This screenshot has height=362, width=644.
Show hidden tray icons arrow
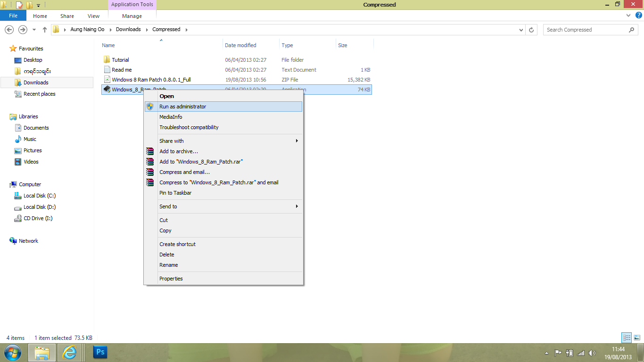[547, 353]
